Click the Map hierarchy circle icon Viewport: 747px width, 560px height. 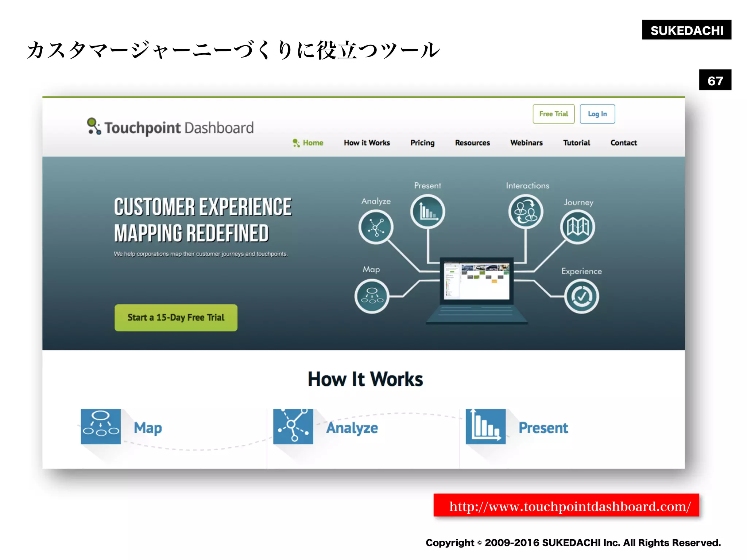(x=372, y=296)
